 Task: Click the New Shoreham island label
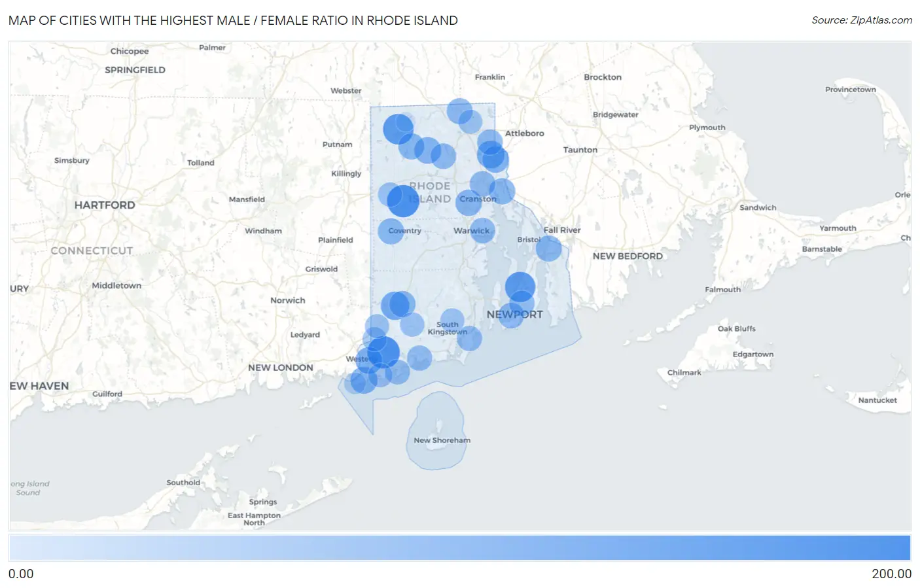[x=442, y=440]
